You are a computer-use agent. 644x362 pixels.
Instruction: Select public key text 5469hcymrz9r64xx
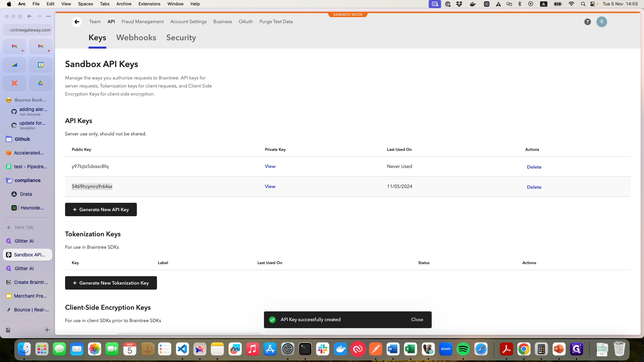coord(92,186)
